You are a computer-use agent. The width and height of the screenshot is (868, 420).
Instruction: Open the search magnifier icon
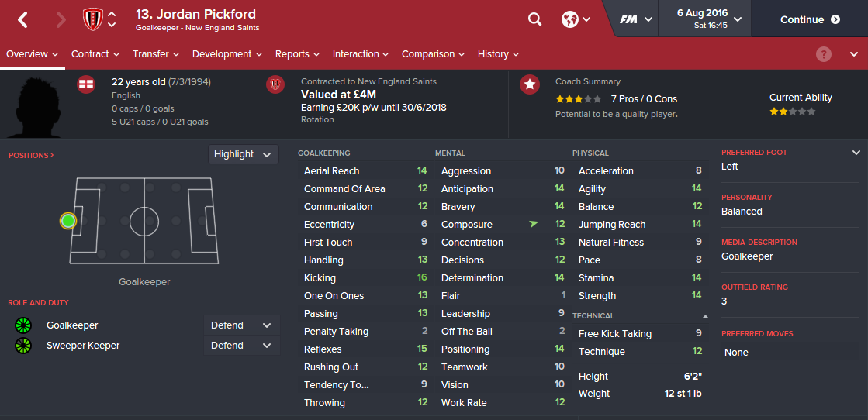pos(534,19)
